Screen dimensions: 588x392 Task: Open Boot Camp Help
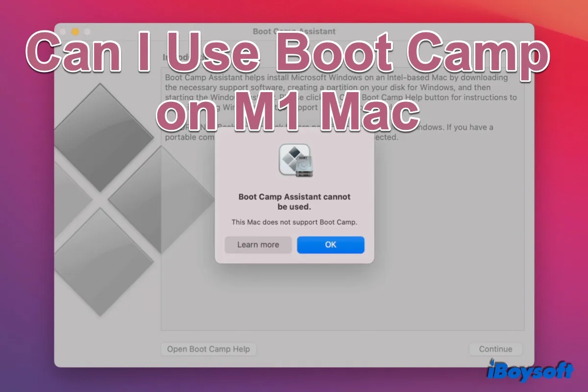click(208, 349)
